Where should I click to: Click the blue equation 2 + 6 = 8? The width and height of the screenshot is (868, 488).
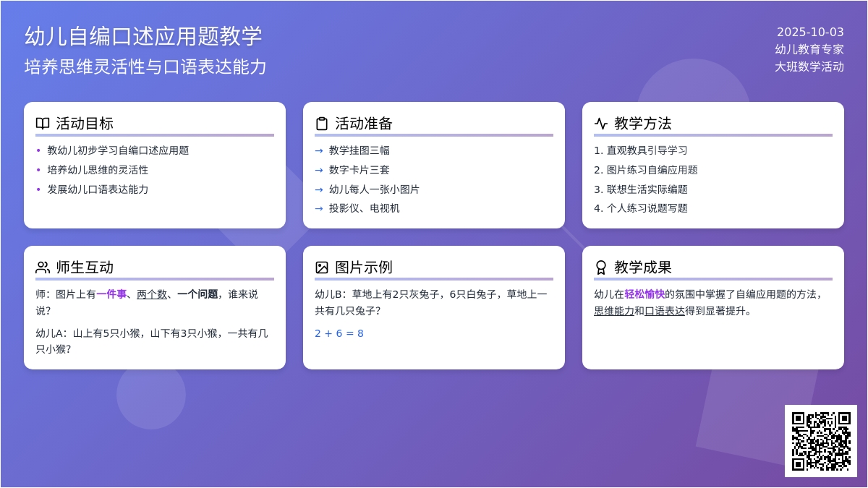(339, 333)
